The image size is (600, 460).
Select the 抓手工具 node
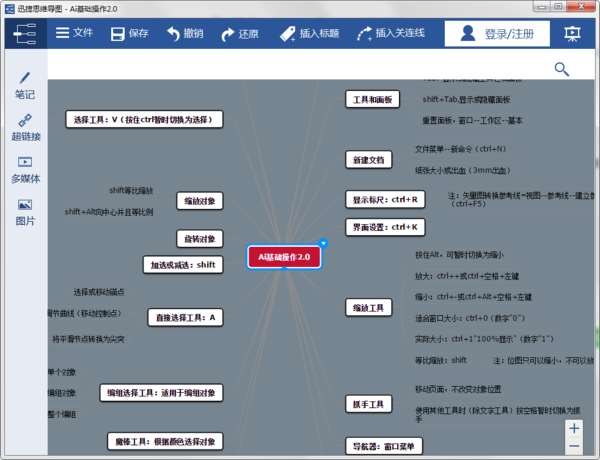tap(369, 404)
